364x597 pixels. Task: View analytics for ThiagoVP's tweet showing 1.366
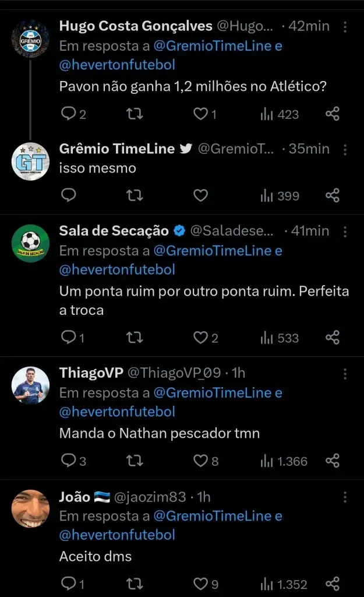click(x=284, y=461)
